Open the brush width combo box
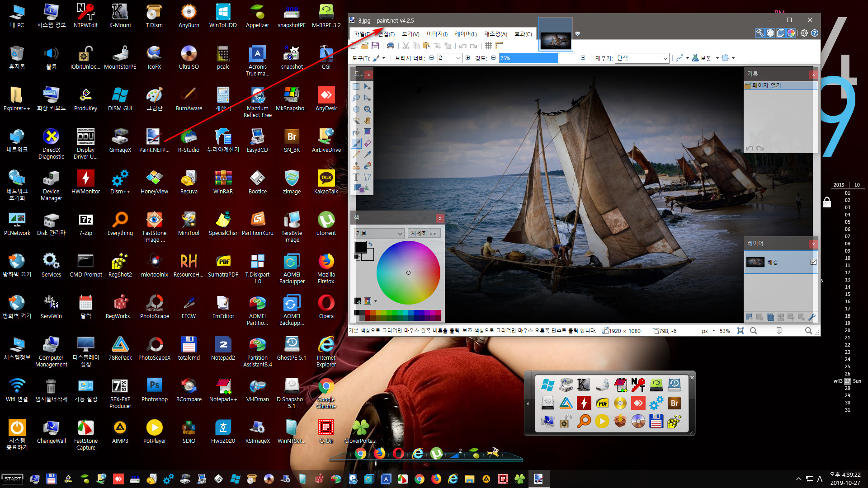The image size is (868, 488). tap(450, 58)
